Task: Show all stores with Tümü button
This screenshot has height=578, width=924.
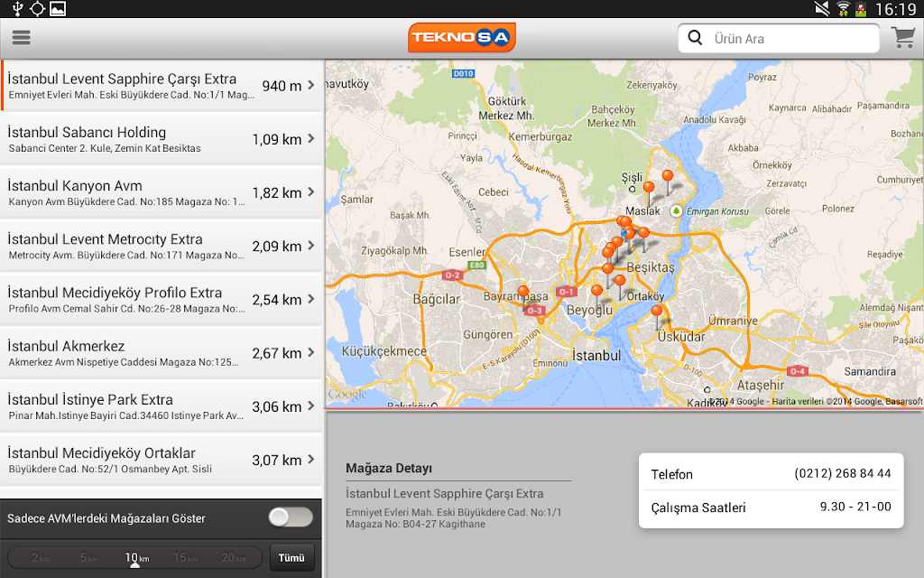Action: [x=291, y=557]
